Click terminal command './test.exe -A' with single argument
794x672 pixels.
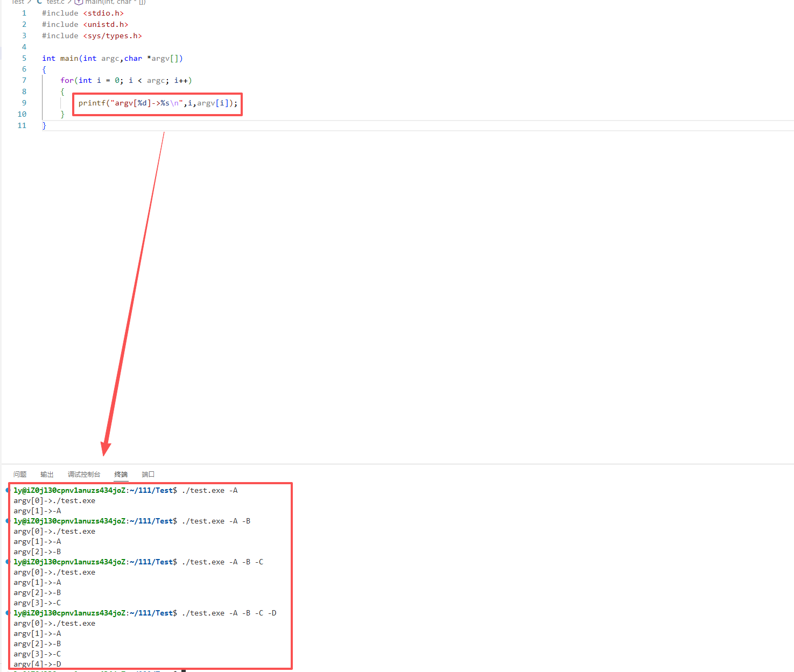[210, 490]
